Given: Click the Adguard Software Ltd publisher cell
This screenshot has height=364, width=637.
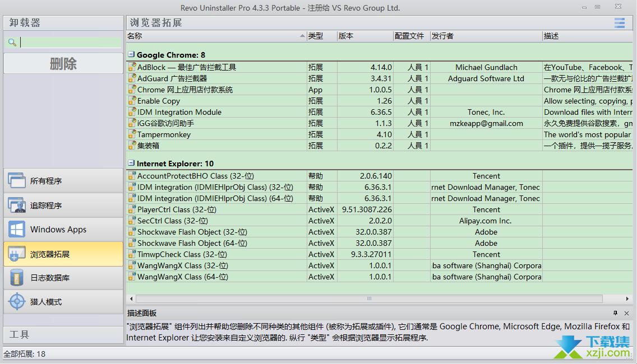Looking at the screenshot, I should coord(486,78).
